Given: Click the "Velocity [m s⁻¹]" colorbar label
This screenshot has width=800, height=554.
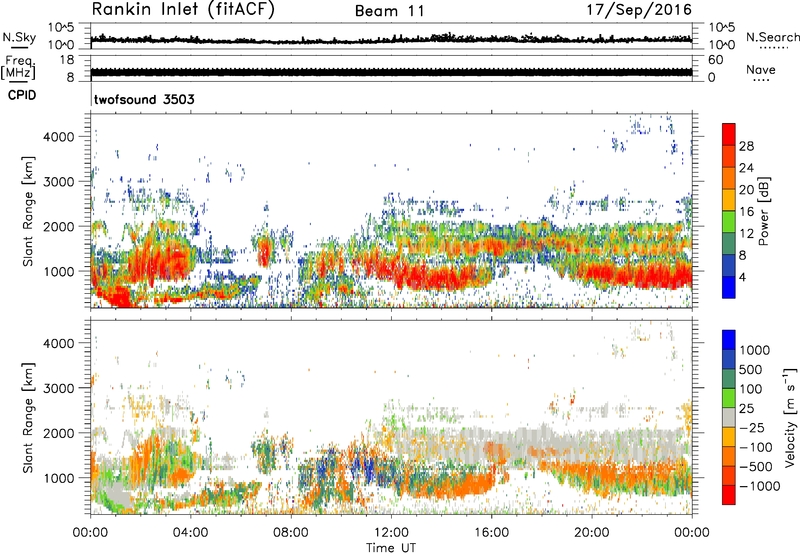Looking at the screenshot, I should pos(790,417).
